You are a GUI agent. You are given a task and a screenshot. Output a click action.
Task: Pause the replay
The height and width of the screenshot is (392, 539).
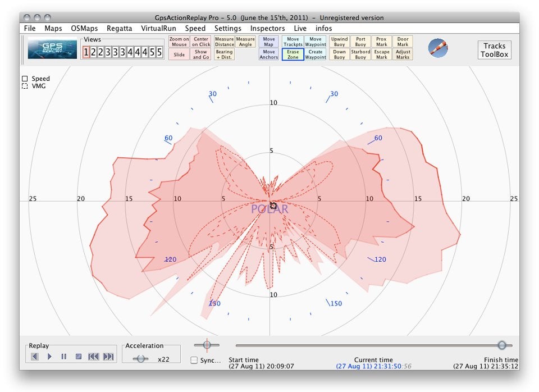coord(64,357)
